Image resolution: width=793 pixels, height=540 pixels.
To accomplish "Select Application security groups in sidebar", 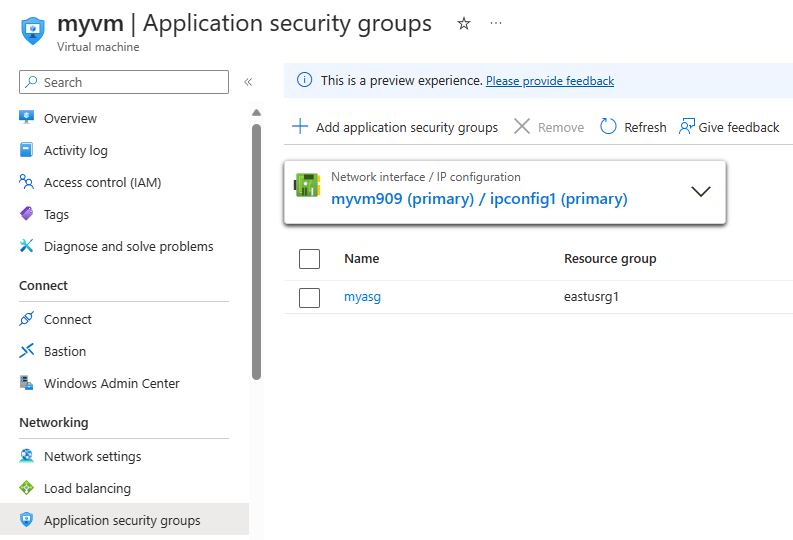I will pos(124,519).
